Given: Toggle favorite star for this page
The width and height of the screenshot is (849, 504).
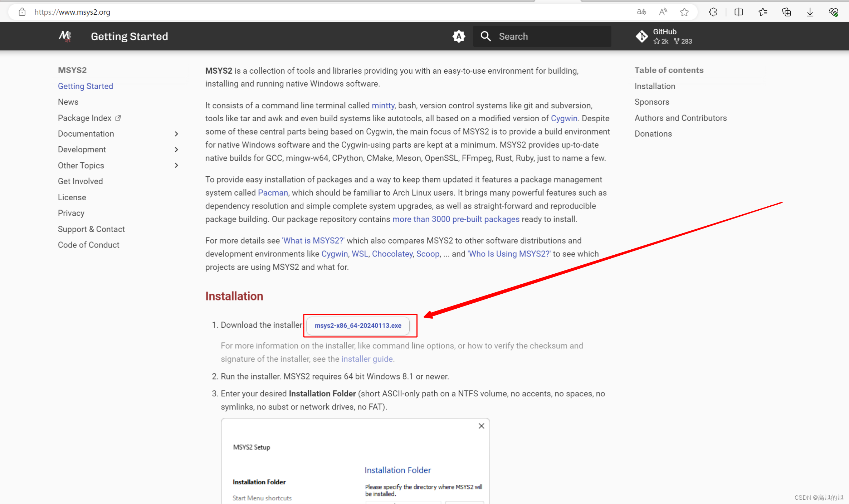Looking at the screenshot, I should pyautogui.click(x=684, y=12).
